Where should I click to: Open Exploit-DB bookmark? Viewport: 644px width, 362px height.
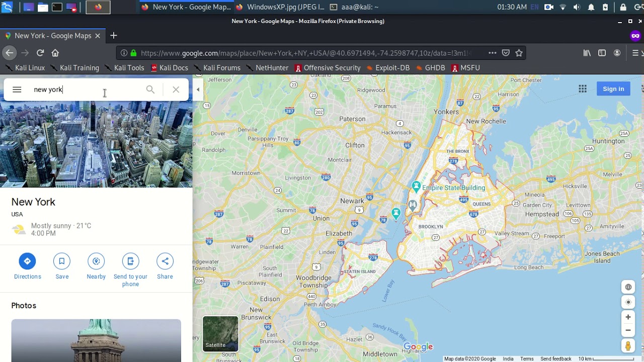(x=388, y=68)
